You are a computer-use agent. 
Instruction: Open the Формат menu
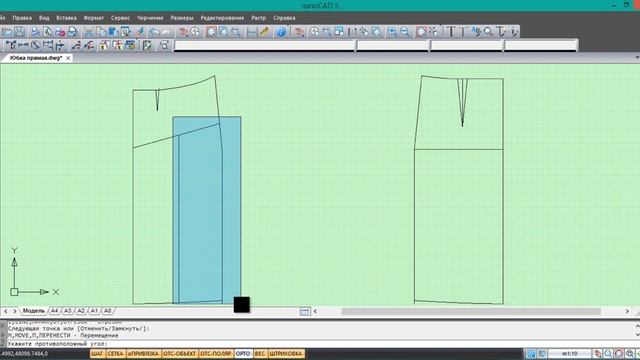(93, 18)
